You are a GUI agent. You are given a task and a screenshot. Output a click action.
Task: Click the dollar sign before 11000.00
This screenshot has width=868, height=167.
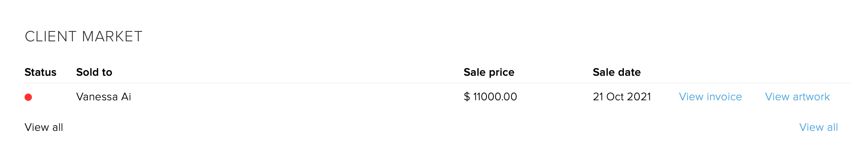point(467,97)
